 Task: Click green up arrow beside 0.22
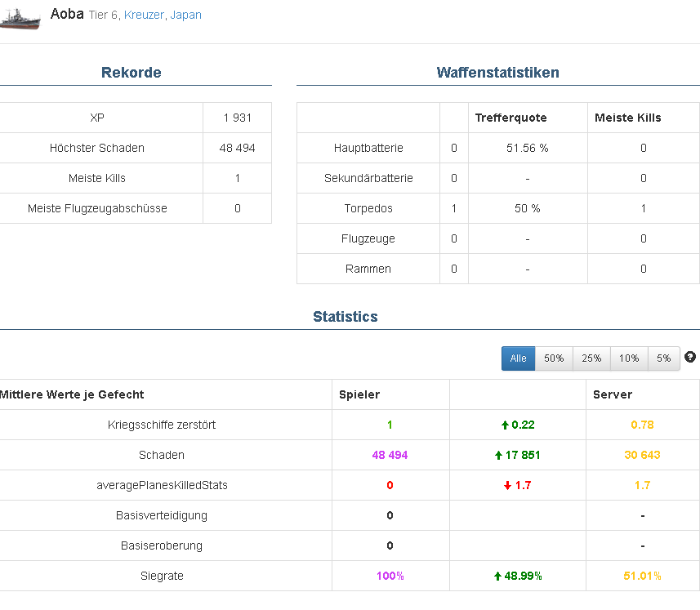click(506, 425)
